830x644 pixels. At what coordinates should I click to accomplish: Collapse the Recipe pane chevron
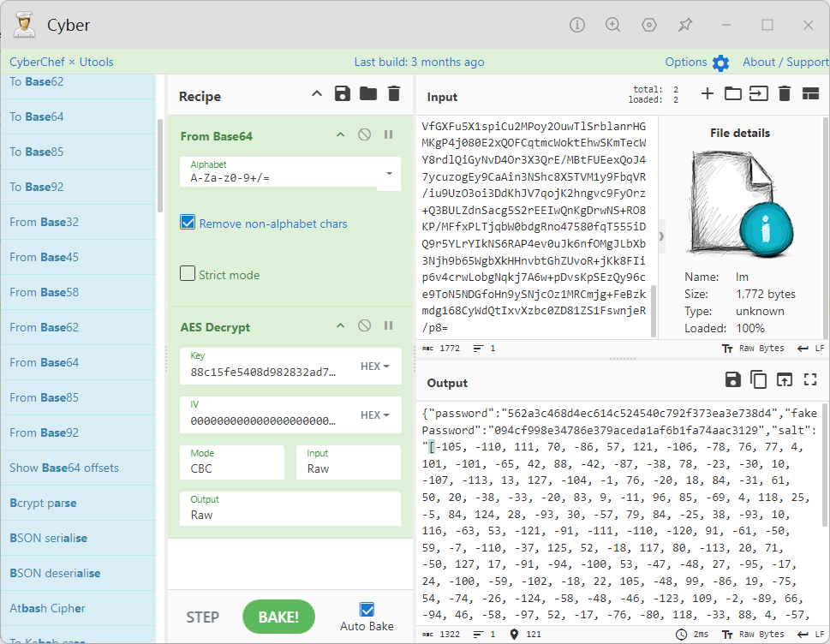coord(317,93)
